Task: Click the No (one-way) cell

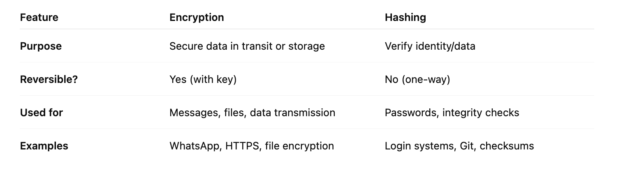Action: (417, 79)
